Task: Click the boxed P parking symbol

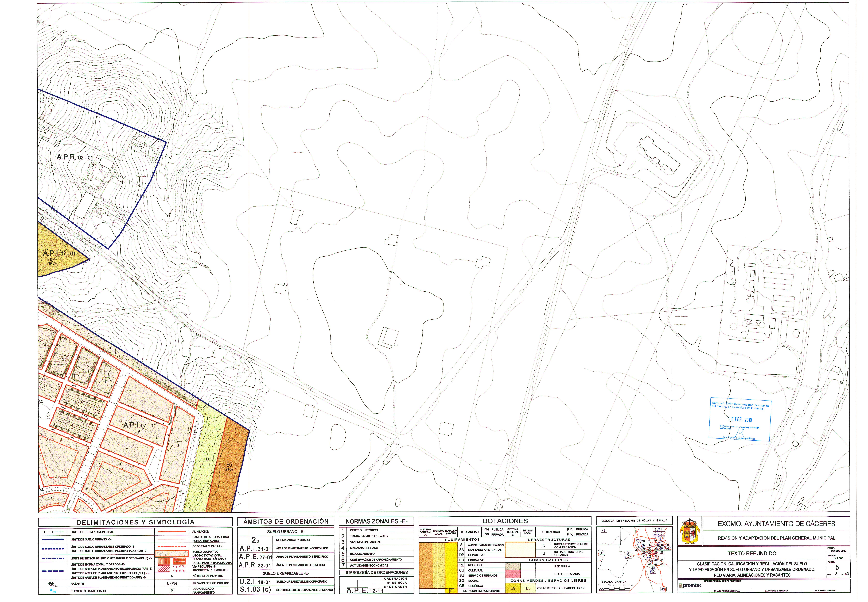Action: click(x=172, y=591)
